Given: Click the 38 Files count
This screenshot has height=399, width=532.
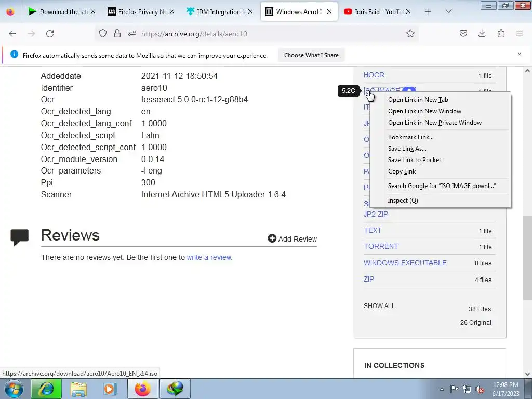Looking at the screenshot, I should (480, 309).
